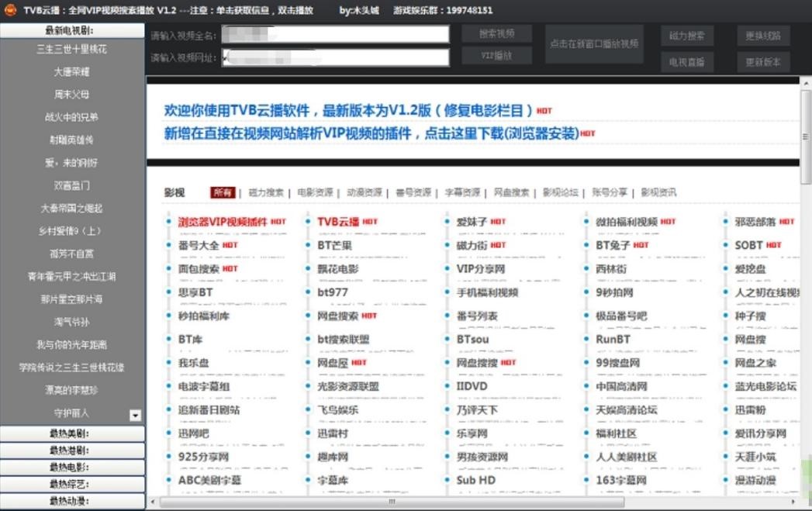Click the VIP播放 button
812x511 pixels.
click(497, 56)
